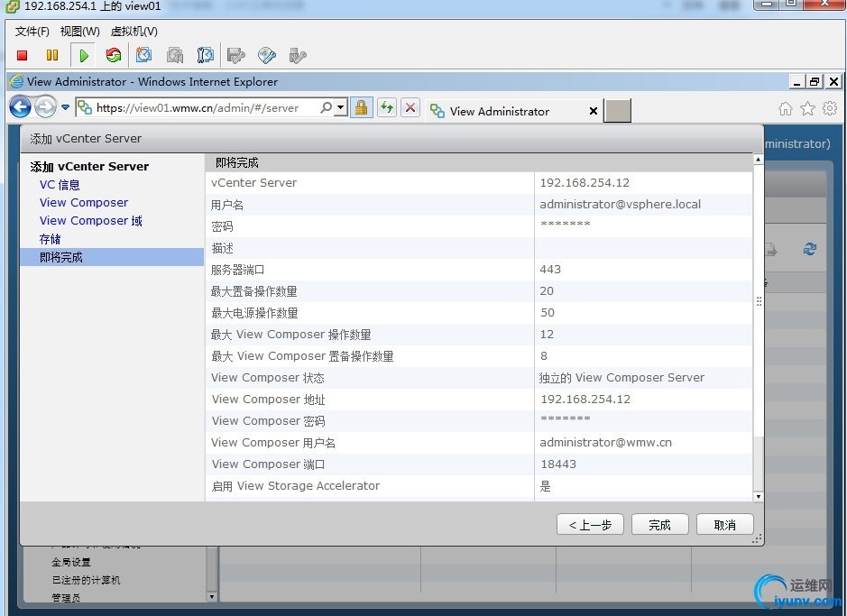Open 管理员 in the sidebar
The height and width of the screenshot is (616, 847).
click(x=66, y=598)
